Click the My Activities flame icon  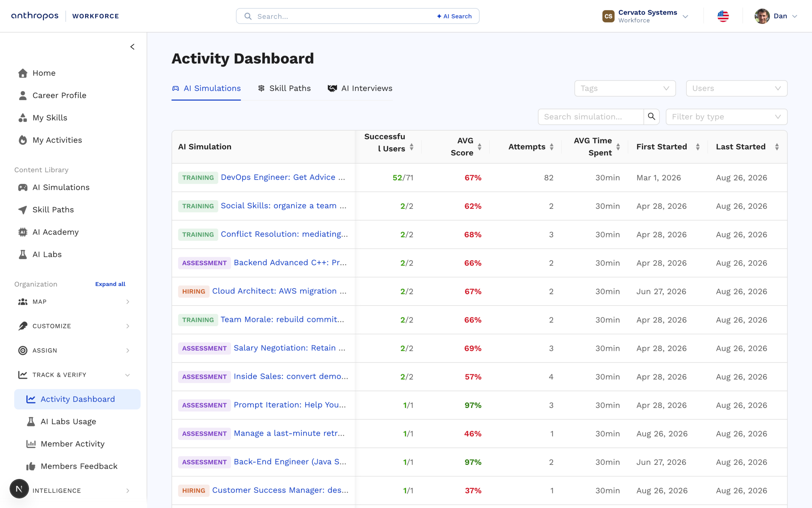coord(23,140)
